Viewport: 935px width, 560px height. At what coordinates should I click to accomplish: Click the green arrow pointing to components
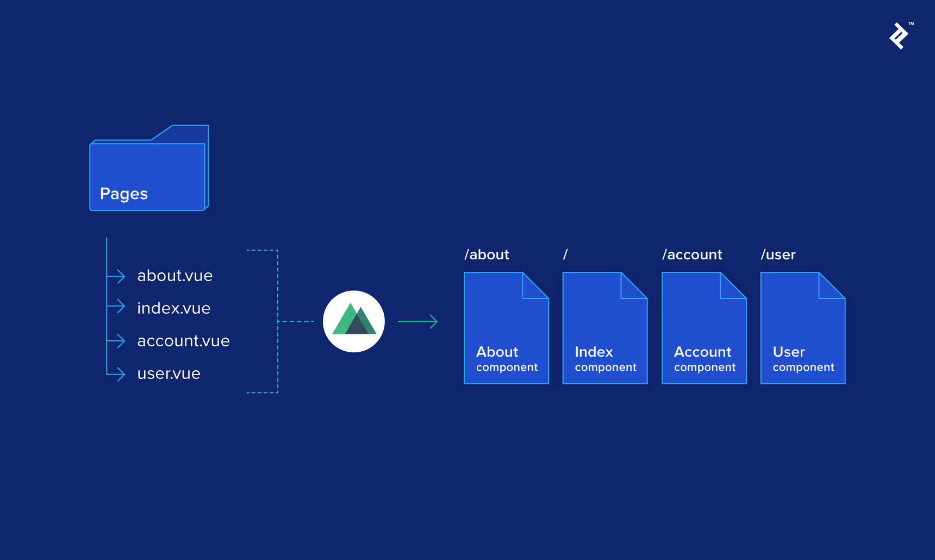tap(417, 321)
